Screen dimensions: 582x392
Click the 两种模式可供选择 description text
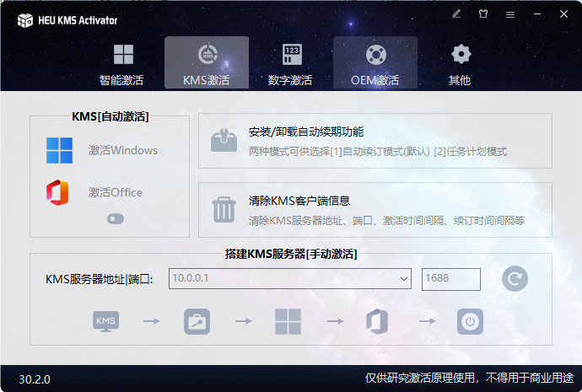(378, 151)
